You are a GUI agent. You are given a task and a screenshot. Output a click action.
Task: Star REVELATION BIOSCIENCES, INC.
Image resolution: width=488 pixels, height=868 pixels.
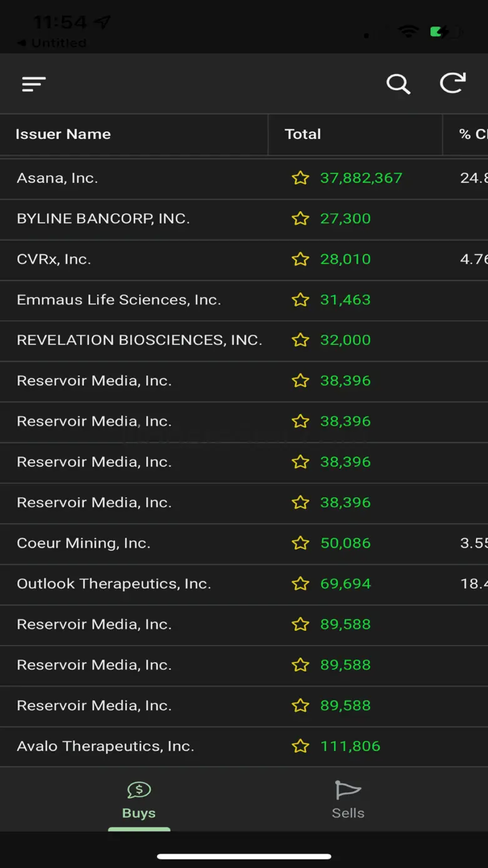[x=300, y=340]
